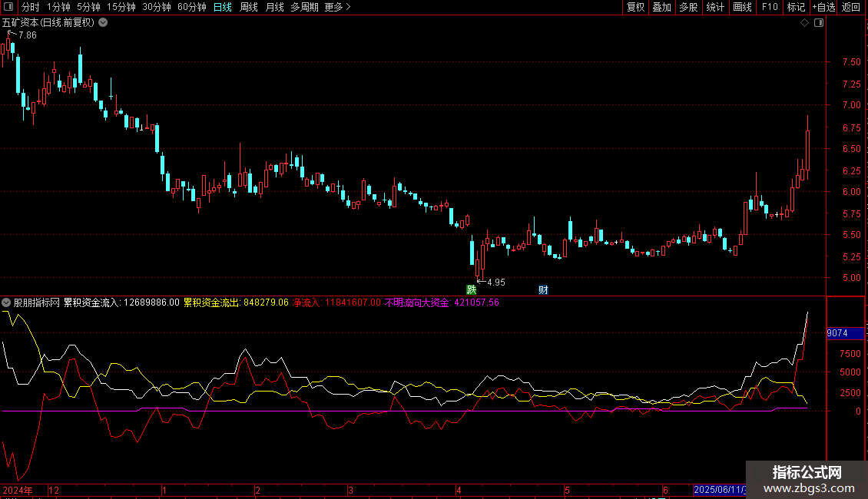
Task: Click the 2024年 timeline label
Action: point(18,490)
